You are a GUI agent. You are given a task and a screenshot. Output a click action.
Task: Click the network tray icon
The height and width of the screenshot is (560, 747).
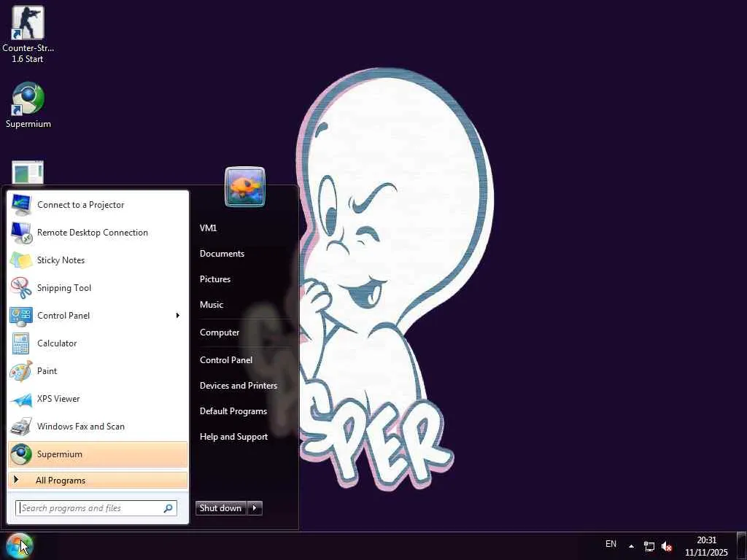(649, 546)
